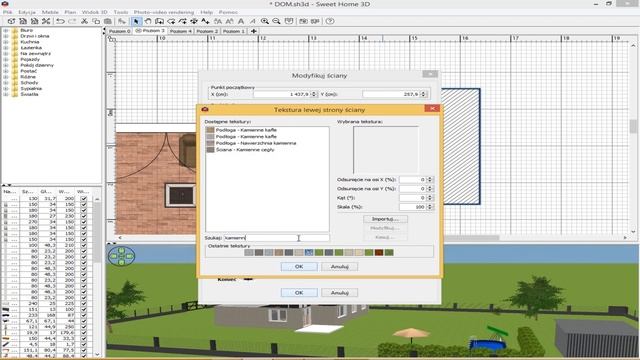Toggle visibility checkbox for row 130 31,7 200

[84, 199]
